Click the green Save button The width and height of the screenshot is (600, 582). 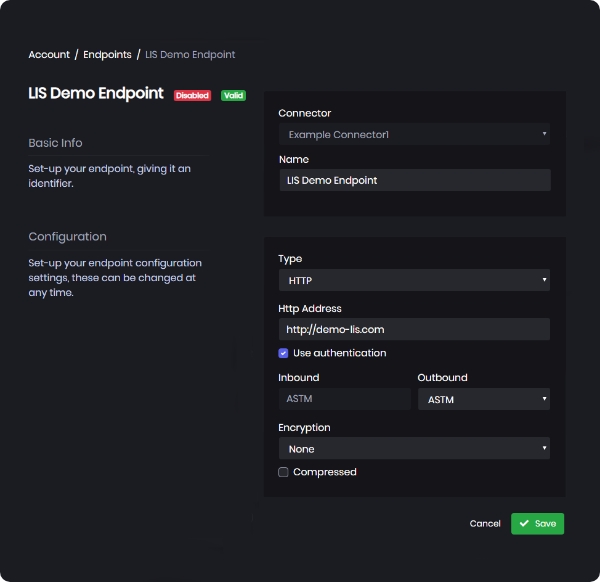coord(537,524)
